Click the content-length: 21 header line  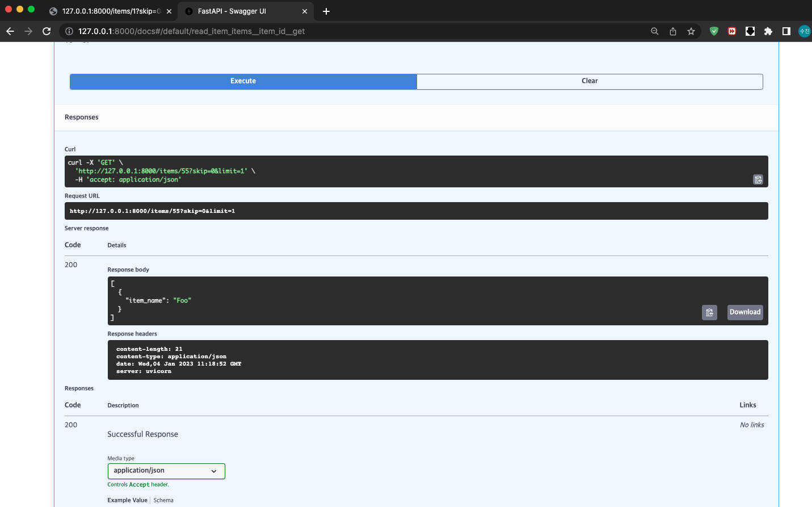(149, 349)
